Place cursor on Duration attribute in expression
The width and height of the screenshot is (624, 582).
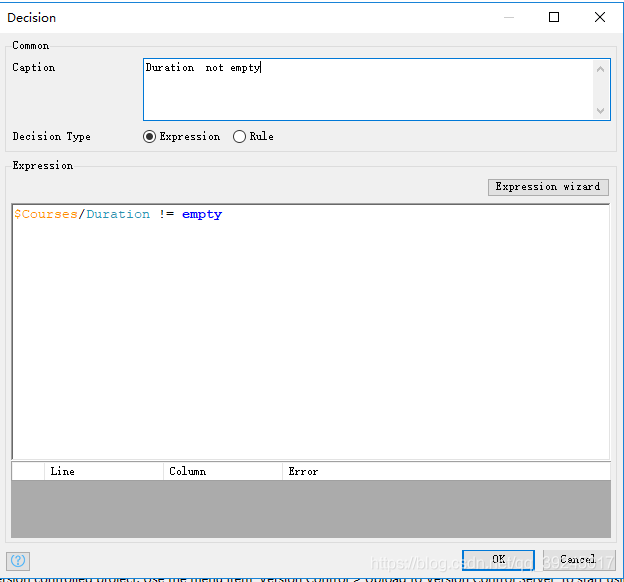(118, 214)
